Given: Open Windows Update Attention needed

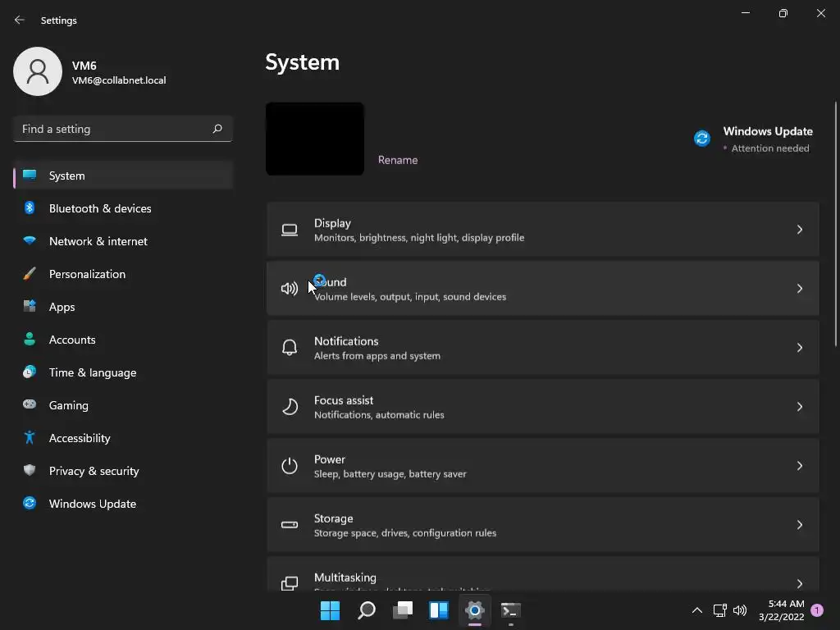Looking at the screenshot, I should (x=756, y=139).
